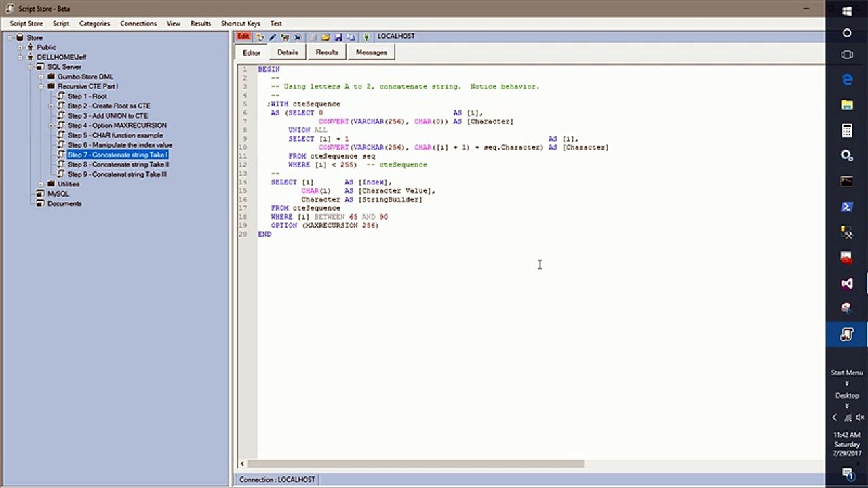Open File Explorer from the taskbar
The image size is (868, 488).
(847, 105)
